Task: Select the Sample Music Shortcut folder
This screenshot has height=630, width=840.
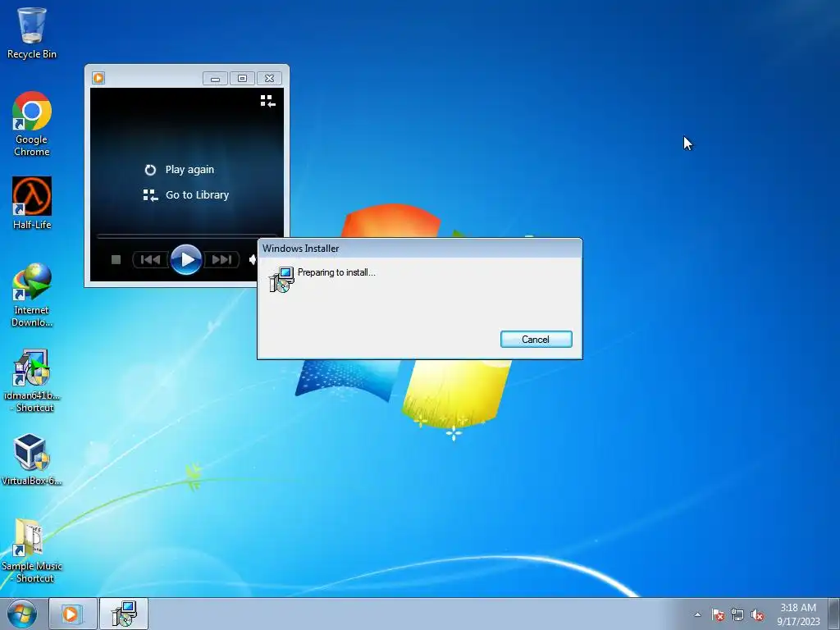Action: pos(32,550)
